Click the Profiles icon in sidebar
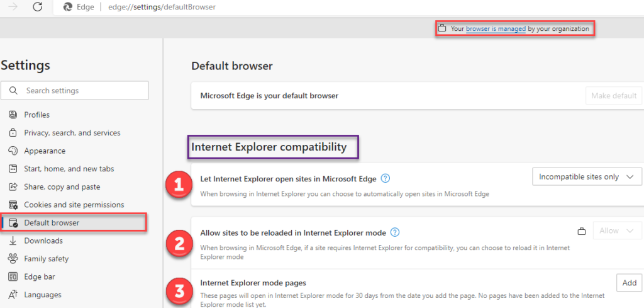This screenshot has height=308, width=644. (x=13, y=115)
